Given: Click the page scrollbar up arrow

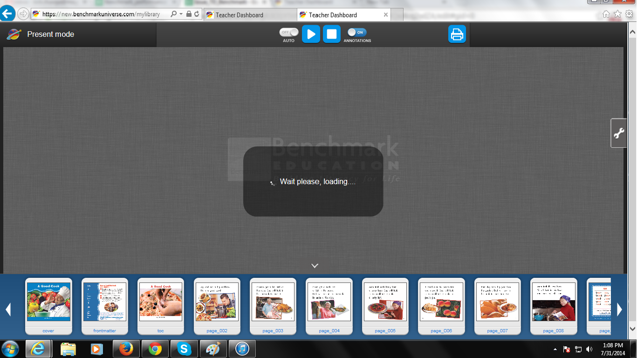Looking at the screenshot, I should tap(632, 32).
